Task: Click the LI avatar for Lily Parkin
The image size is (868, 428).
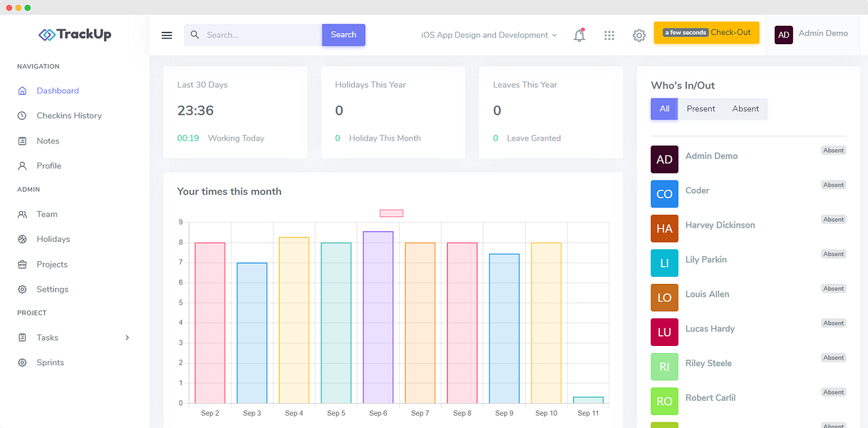Action: point(664,263)
